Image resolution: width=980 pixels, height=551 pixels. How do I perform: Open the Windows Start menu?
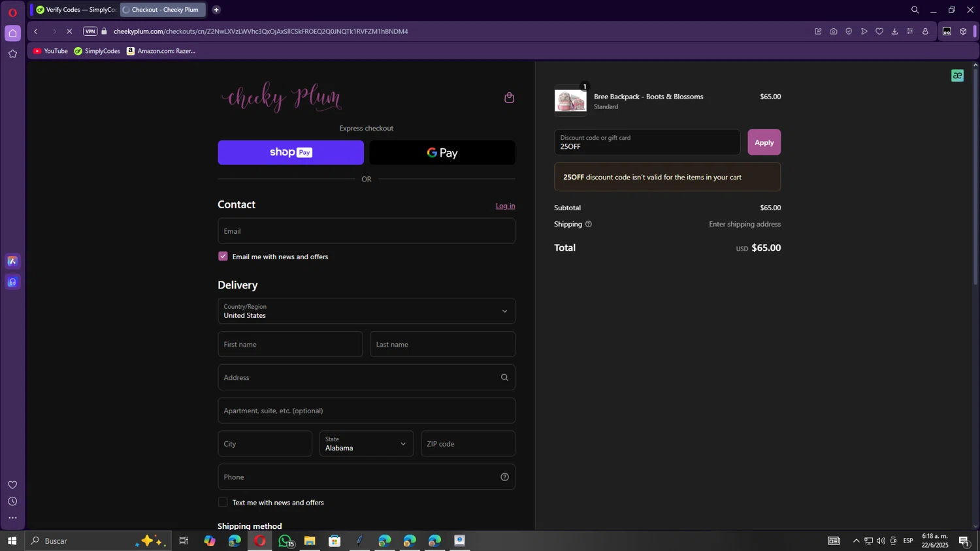pyautogui.click(x=12, y=541)
